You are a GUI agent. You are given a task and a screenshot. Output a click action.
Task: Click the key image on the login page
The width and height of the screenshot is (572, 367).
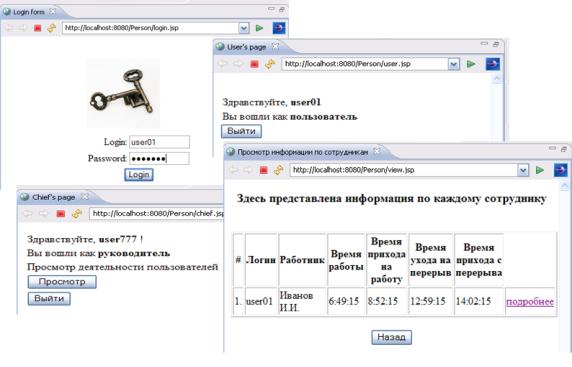pos(123,93)
